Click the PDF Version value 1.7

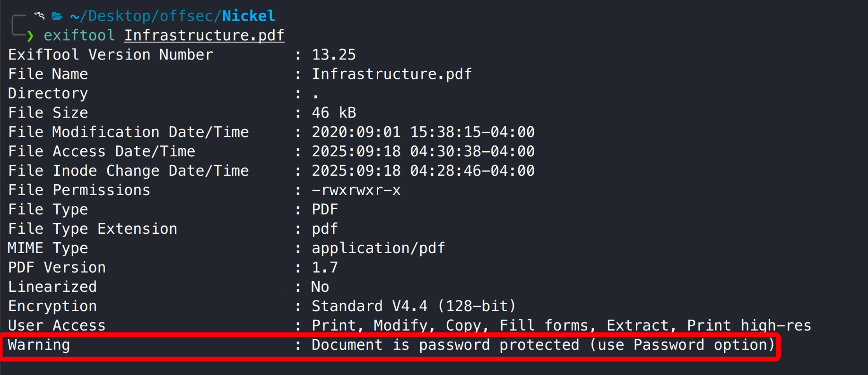click(325, 268)
